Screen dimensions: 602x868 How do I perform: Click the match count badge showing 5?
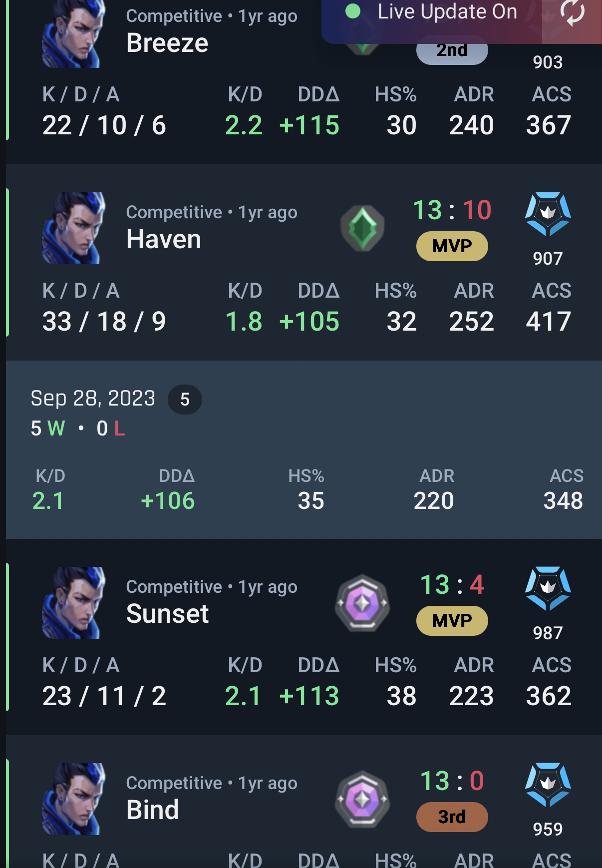(185, 400)
